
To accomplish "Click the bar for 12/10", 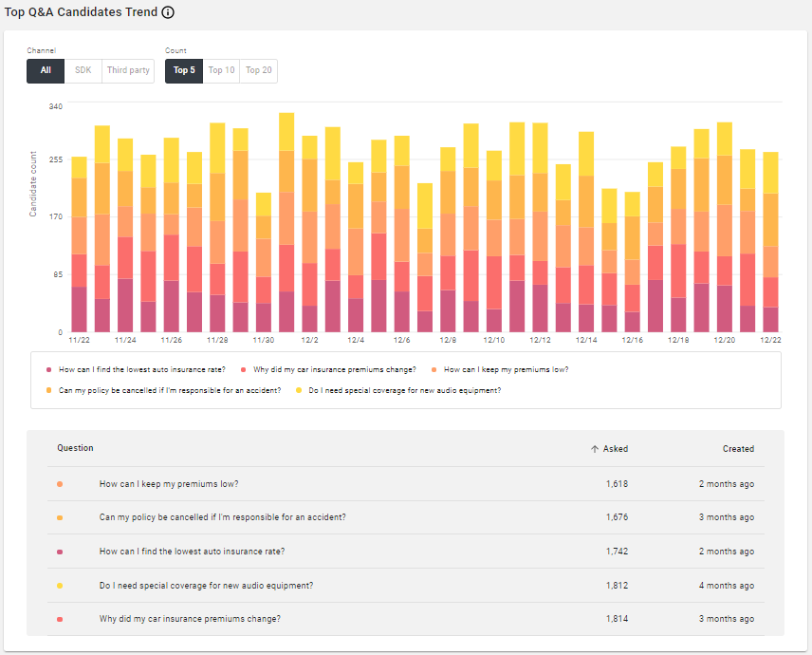I will pyautogui.click(x=494, y=241).
